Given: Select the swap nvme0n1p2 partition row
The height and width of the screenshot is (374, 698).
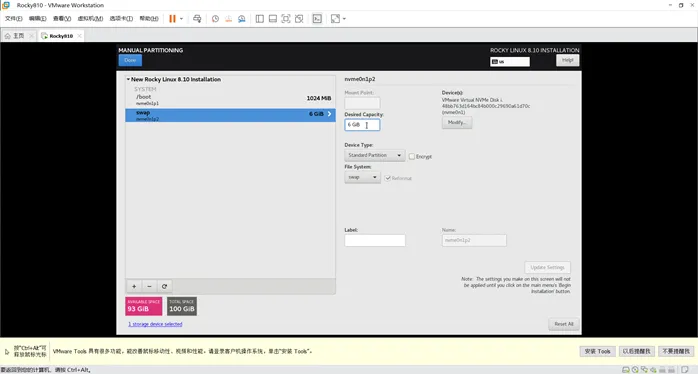Looking at the screenshot, I should [230, 115].
